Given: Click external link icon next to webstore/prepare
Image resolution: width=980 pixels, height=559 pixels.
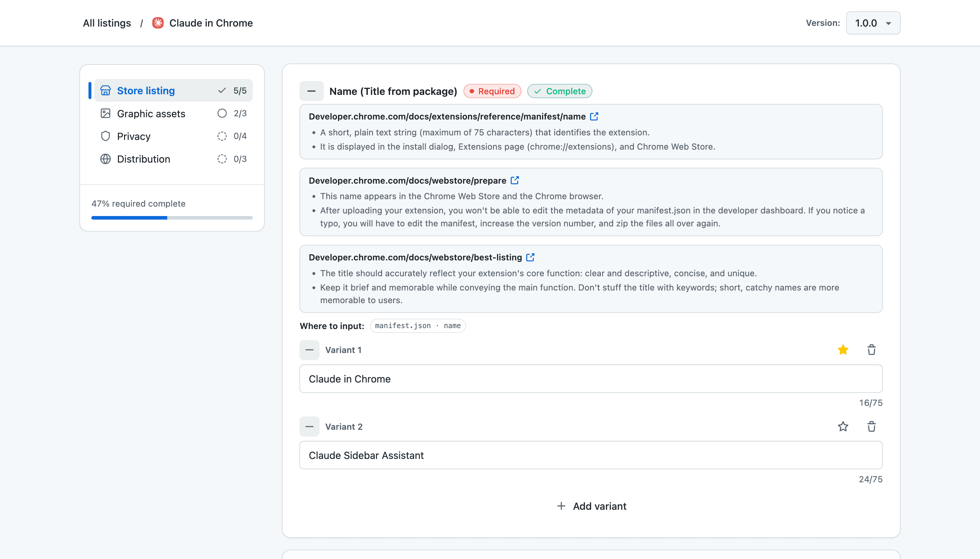Looking at the screenshot, I should 515,180.
